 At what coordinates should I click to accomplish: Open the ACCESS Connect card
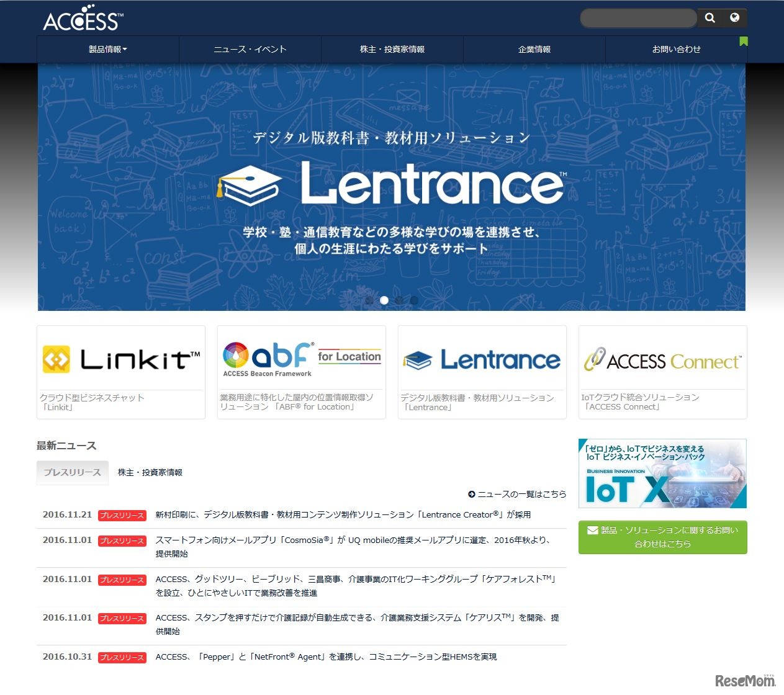(663, 372)
